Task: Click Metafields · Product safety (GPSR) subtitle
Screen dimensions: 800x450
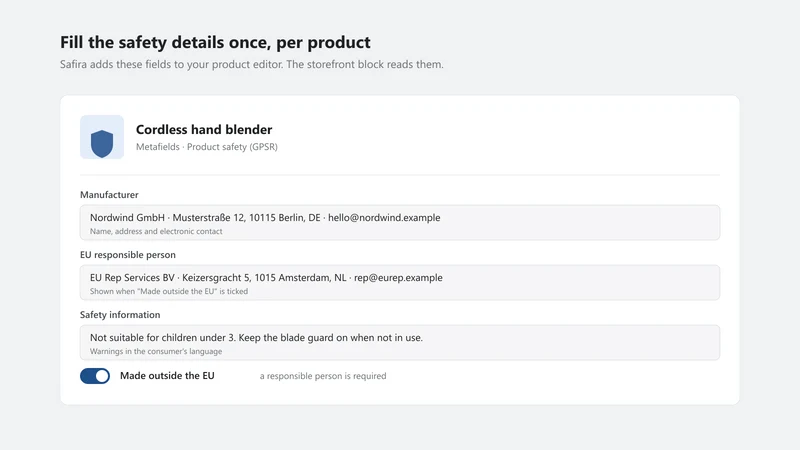Action: tap(207, 147)
